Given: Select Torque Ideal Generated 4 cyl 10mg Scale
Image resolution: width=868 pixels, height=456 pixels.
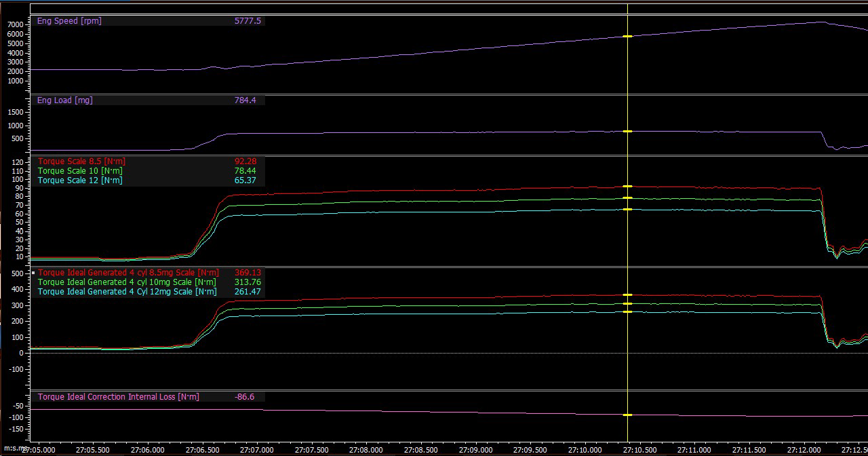Looking at the screenshot, I should pyautogui.click(x=127, y=282).
